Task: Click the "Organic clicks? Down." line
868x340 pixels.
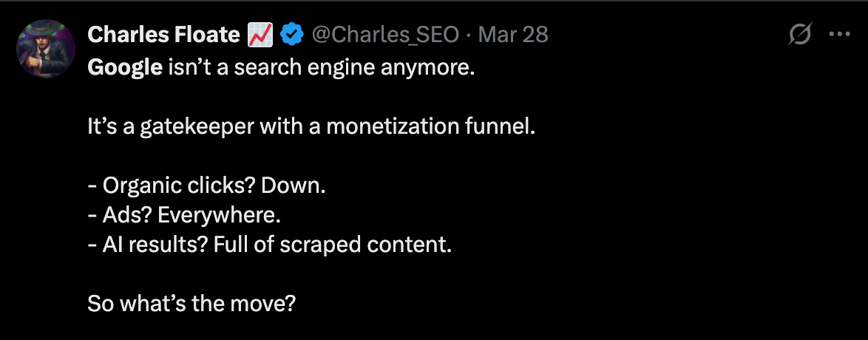Action: [x=206, y=186]
